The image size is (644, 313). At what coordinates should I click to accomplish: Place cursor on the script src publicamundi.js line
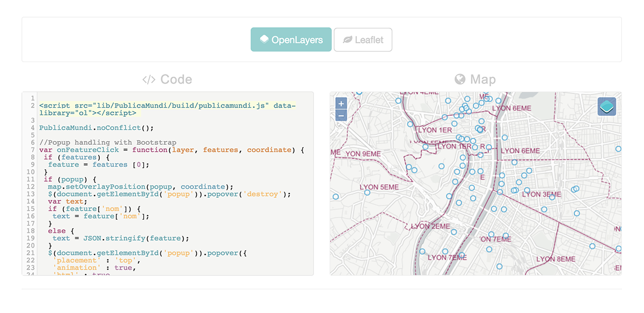[x=167, y=109]
